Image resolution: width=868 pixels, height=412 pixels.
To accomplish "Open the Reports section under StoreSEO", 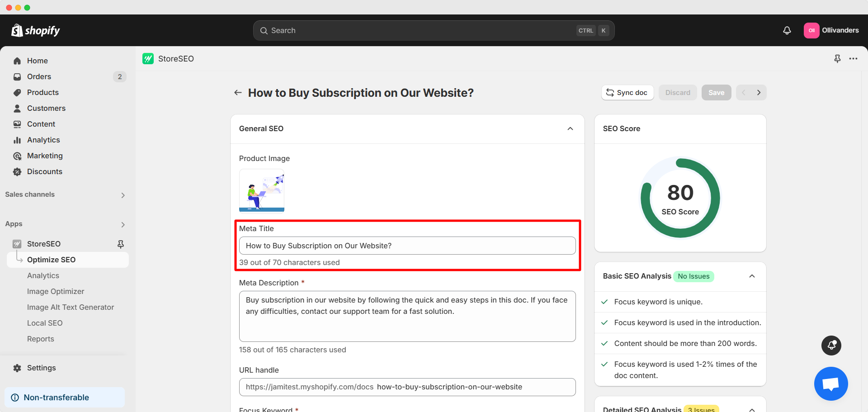I will tap(41, 339).
